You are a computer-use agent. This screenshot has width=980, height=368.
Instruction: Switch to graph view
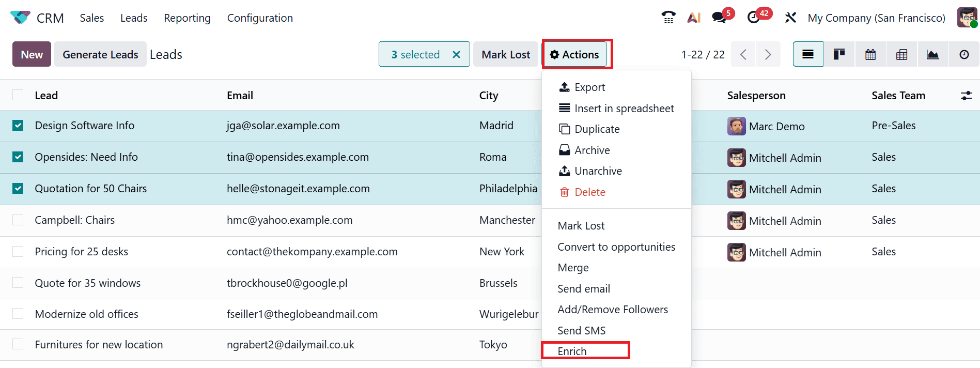[x=933, y=54]
